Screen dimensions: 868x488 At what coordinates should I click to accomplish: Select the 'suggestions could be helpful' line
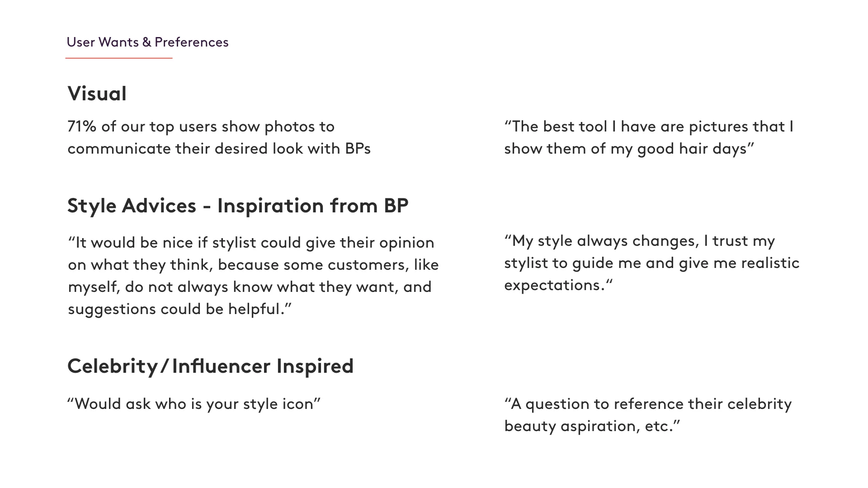(x=180, y=309)
